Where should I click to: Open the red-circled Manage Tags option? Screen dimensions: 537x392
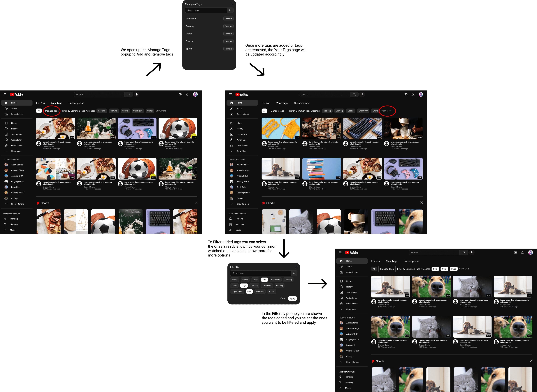click(x=52, y=111)
